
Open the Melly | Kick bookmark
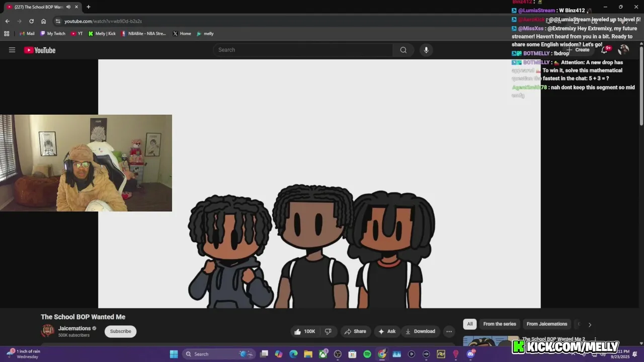point(102,34)
